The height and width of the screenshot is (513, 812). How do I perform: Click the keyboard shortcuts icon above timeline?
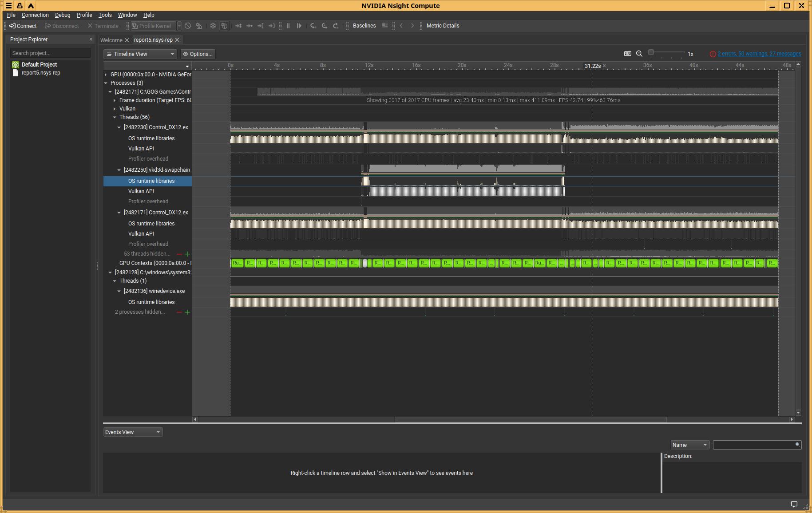pos(627,54)
